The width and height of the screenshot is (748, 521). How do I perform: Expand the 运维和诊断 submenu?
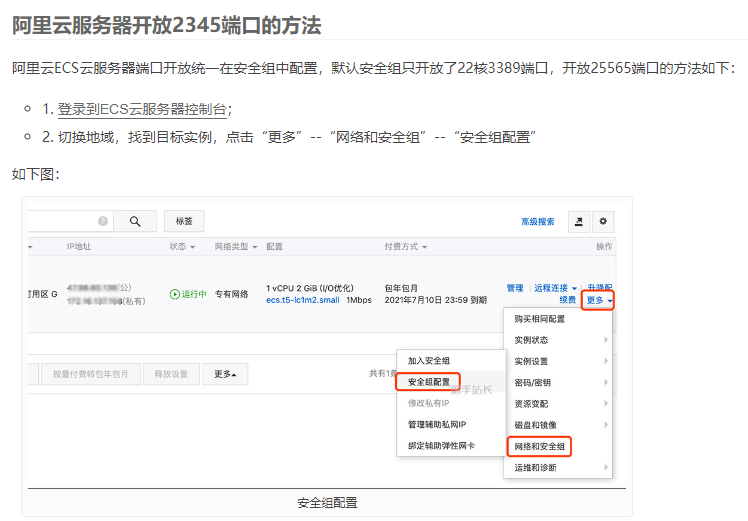[x=558, y=468]
